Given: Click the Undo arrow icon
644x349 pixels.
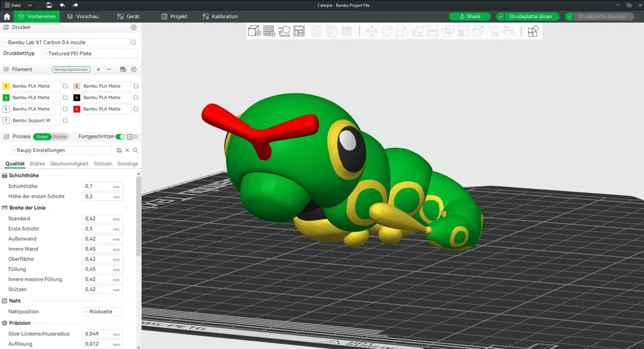Looking at the screenshot, I should tap(62, 5).
